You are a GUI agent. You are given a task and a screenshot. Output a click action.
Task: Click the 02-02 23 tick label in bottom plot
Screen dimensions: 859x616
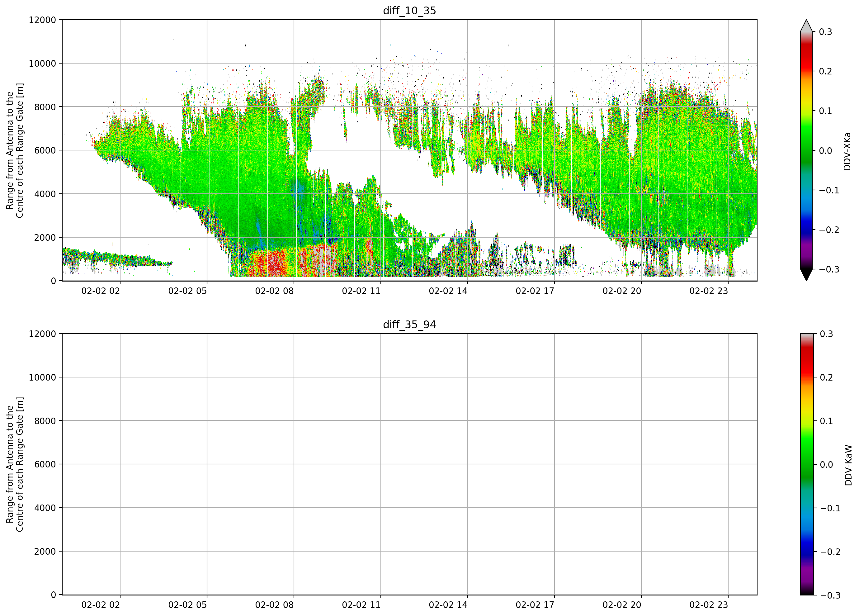[709, 605]
